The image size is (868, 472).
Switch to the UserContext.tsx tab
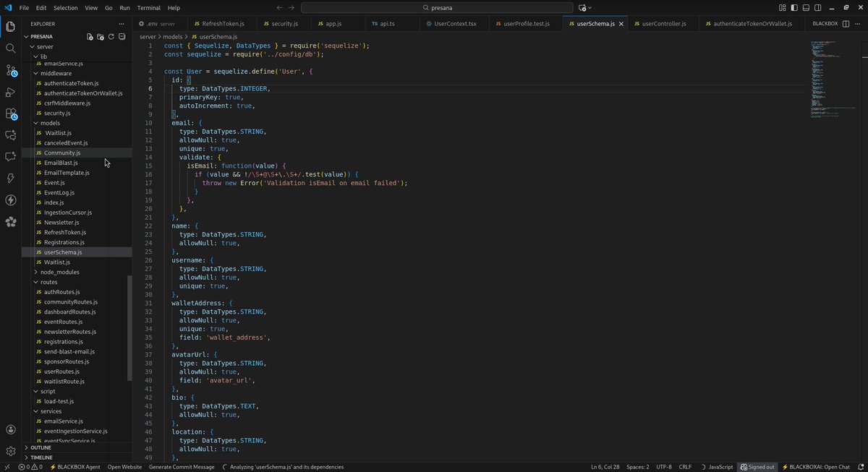pos(455,23)
